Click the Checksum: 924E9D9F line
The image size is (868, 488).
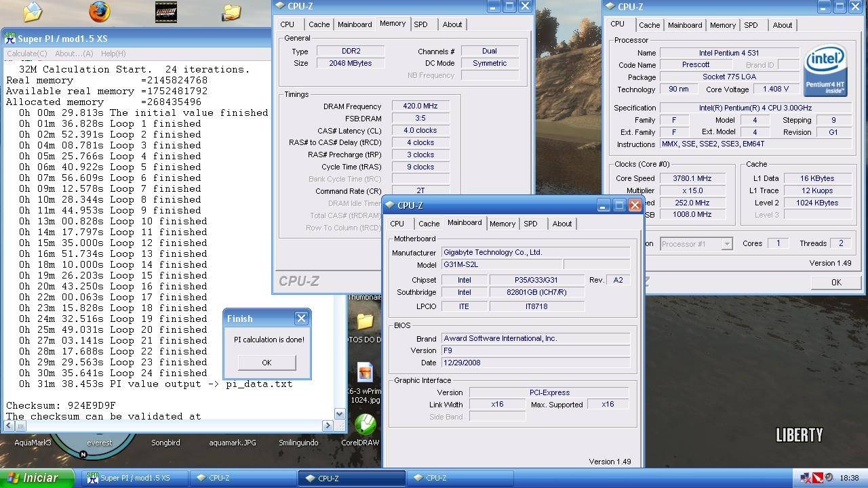[x=61, y=405]
